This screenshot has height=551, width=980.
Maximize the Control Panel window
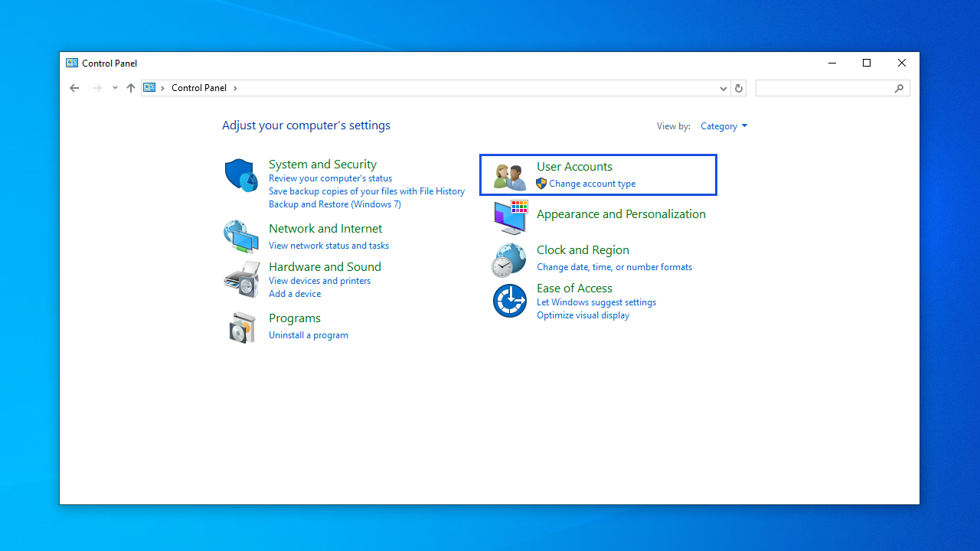867,63
